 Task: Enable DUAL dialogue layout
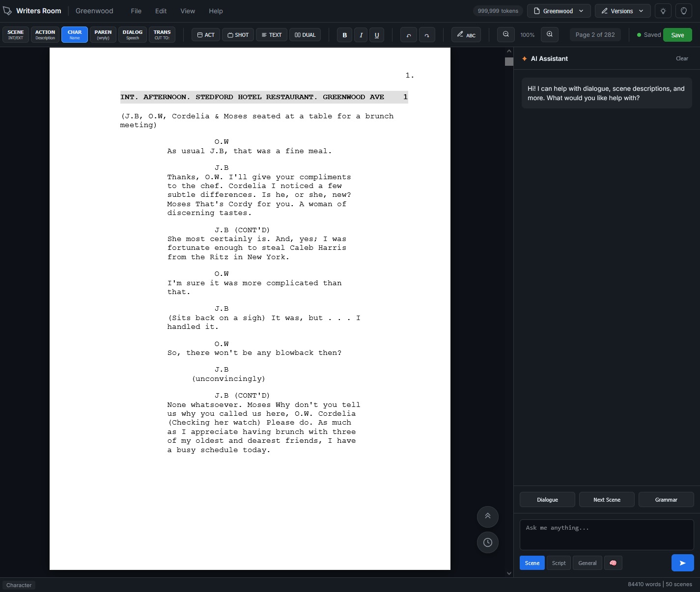(x=305, y=34)
